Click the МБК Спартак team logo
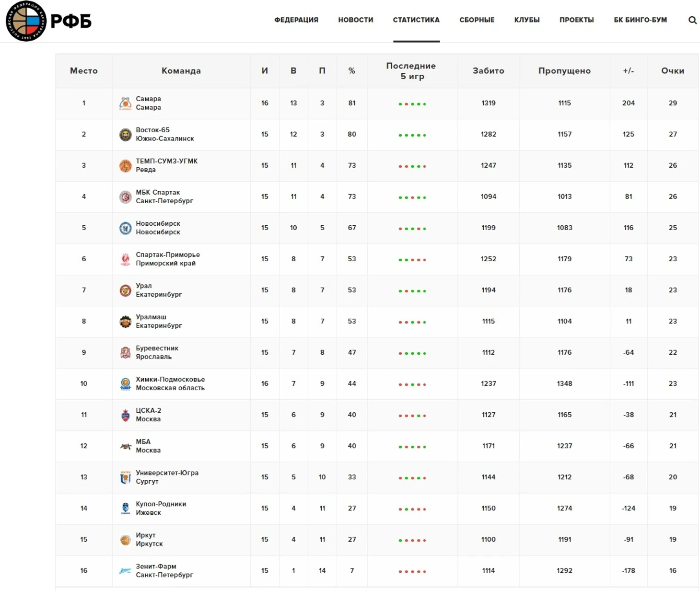 125,197
